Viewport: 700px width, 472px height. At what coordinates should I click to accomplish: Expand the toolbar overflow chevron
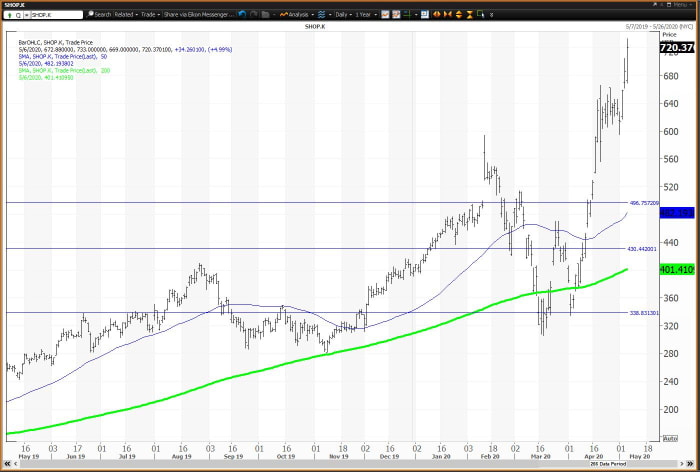[490, 15]
